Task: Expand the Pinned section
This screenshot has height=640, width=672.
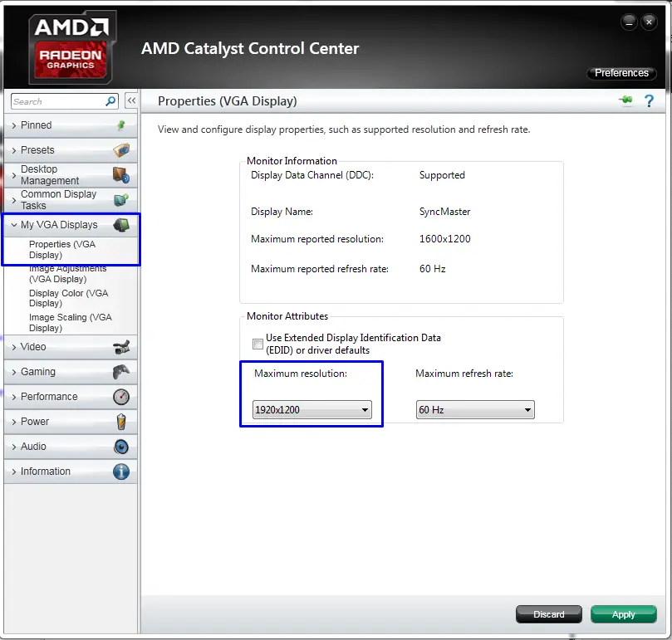Action: tap(71, 125)
